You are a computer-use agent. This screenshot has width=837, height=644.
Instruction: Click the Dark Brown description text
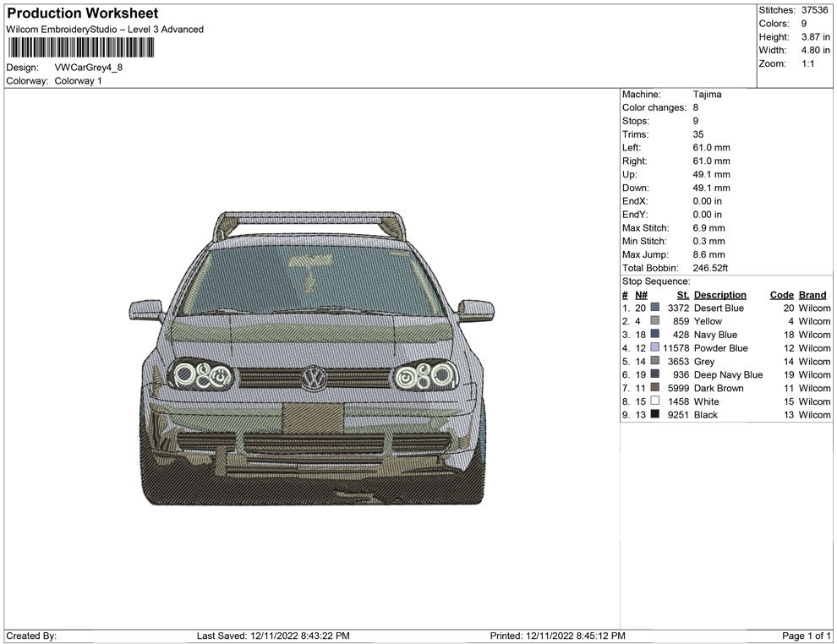pyautogui.click(x=719, y=388)
